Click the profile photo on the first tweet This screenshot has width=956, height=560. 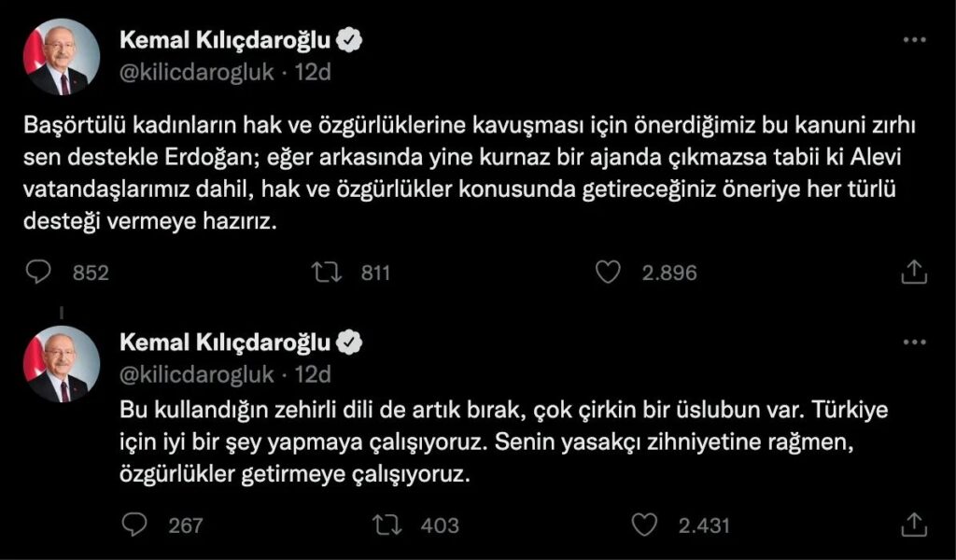point(62,57)
